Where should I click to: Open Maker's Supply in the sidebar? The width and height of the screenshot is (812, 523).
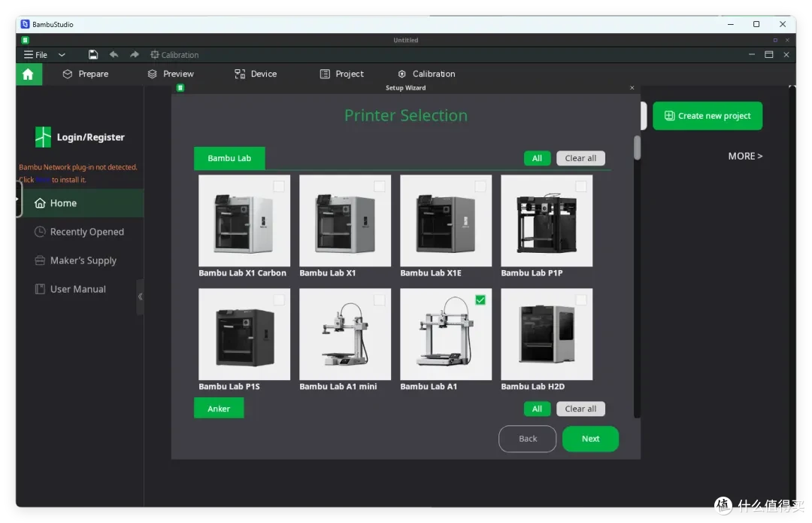pos(76,260)
